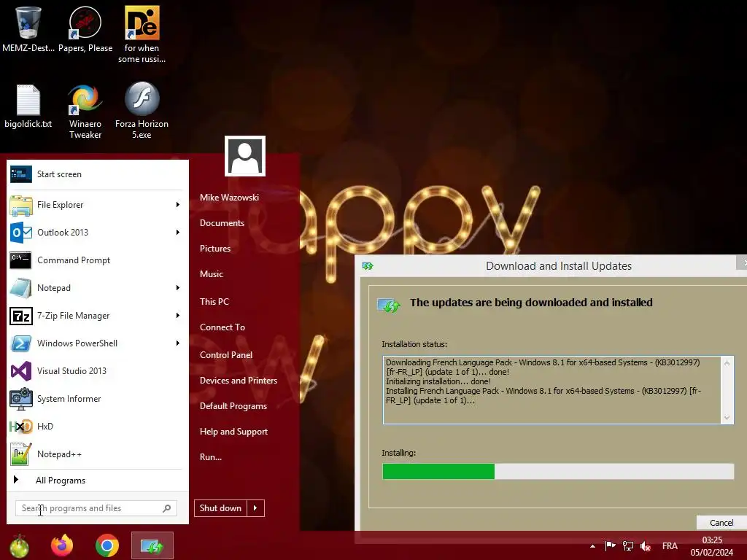
Task: Click the update dialog title icon
Action: coord(368,265)
